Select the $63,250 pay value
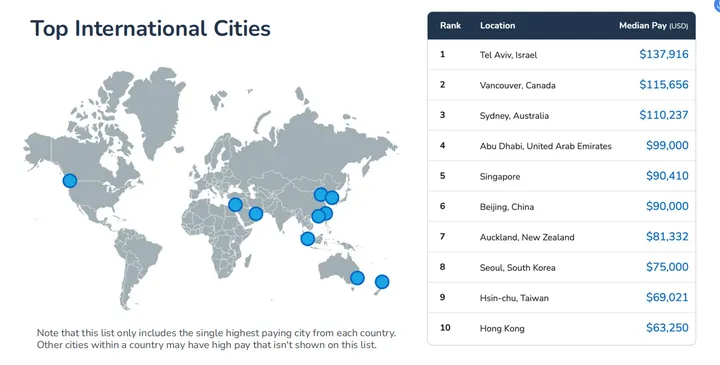 pos(667,328)
